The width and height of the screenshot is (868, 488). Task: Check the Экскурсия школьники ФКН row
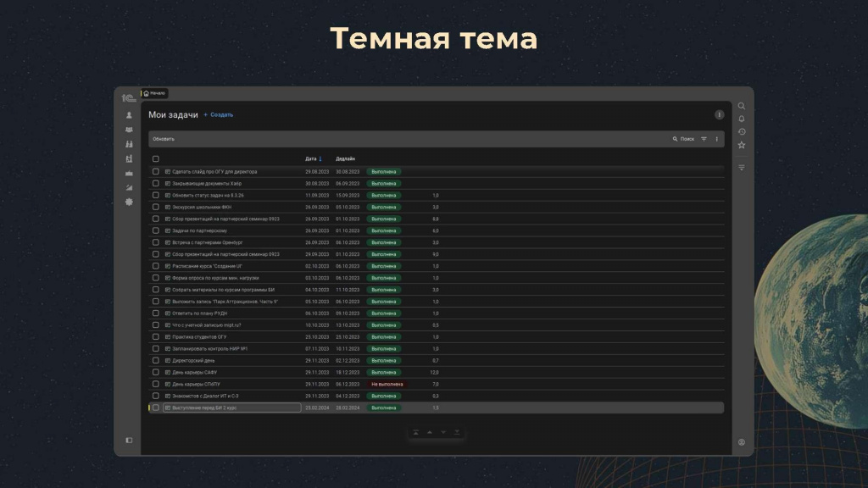156,207
